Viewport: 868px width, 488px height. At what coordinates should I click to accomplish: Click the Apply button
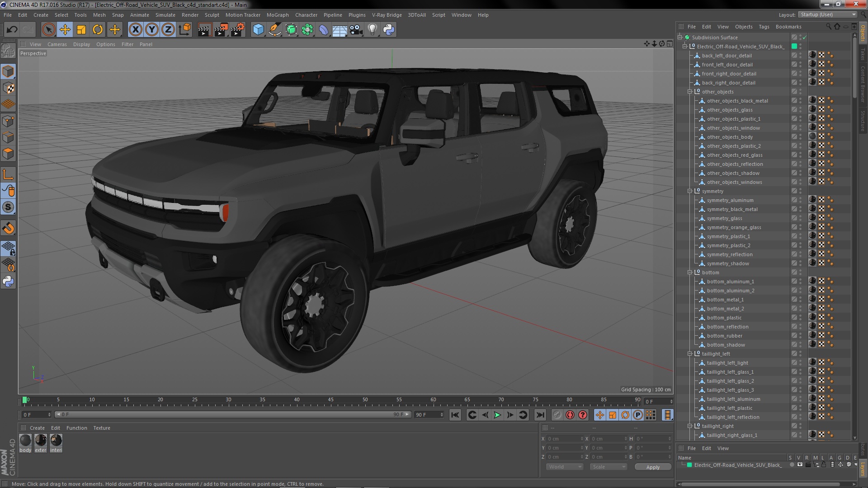[x=652, y=467]
